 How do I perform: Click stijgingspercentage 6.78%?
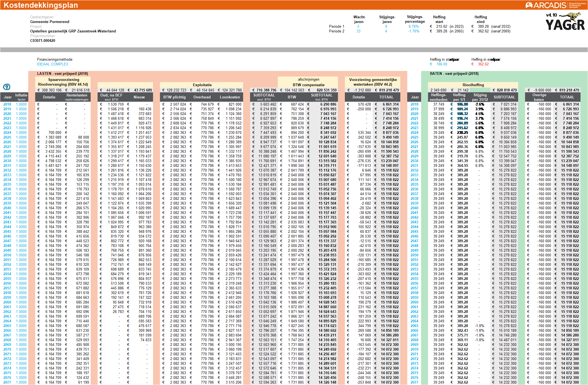click(414, 26)
